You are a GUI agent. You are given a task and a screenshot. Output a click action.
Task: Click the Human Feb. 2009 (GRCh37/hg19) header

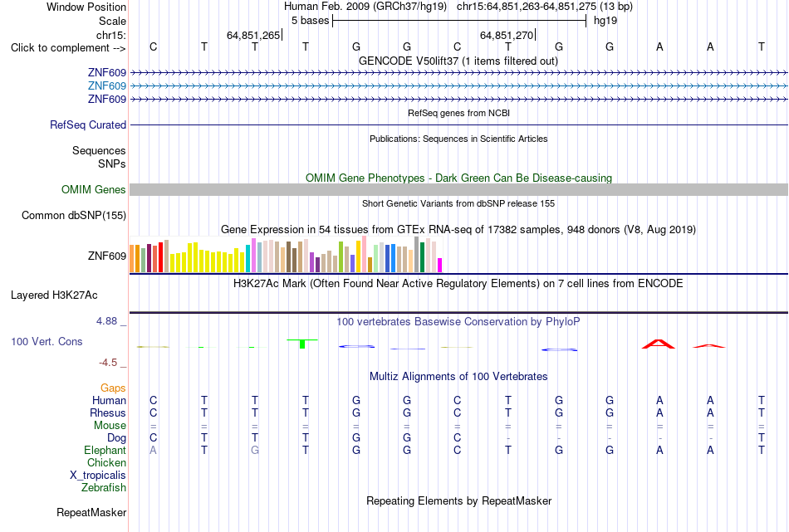pyautogui.click(x=365, y=7)
